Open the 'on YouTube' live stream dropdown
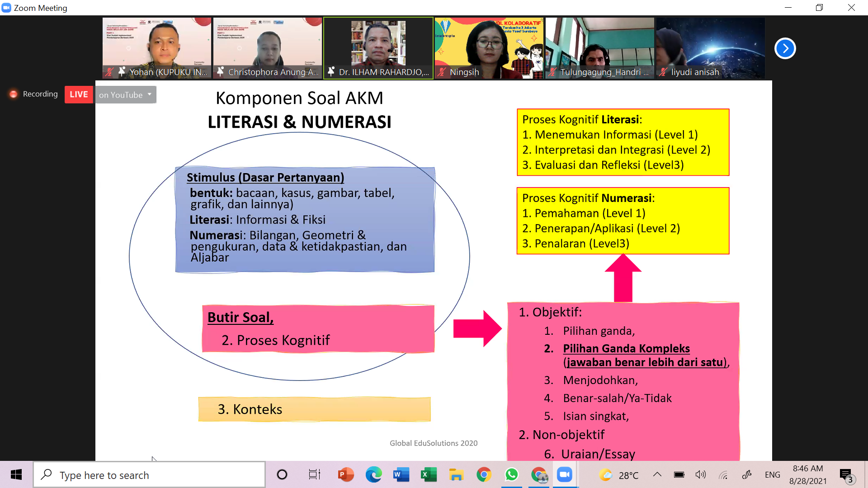868x488 pixels. click(126, 95)
